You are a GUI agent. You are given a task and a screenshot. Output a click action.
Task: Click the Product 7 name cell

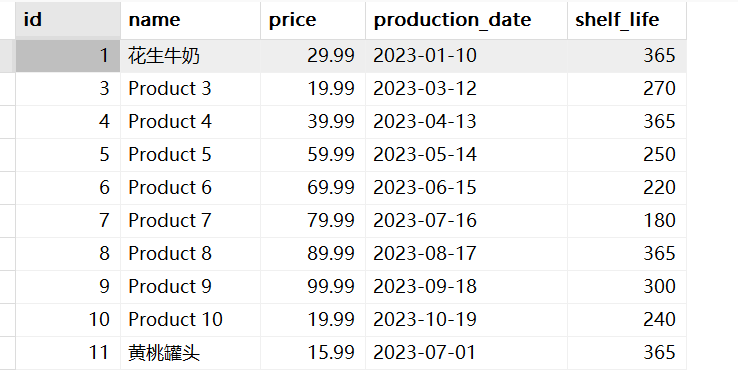point(190,221)
